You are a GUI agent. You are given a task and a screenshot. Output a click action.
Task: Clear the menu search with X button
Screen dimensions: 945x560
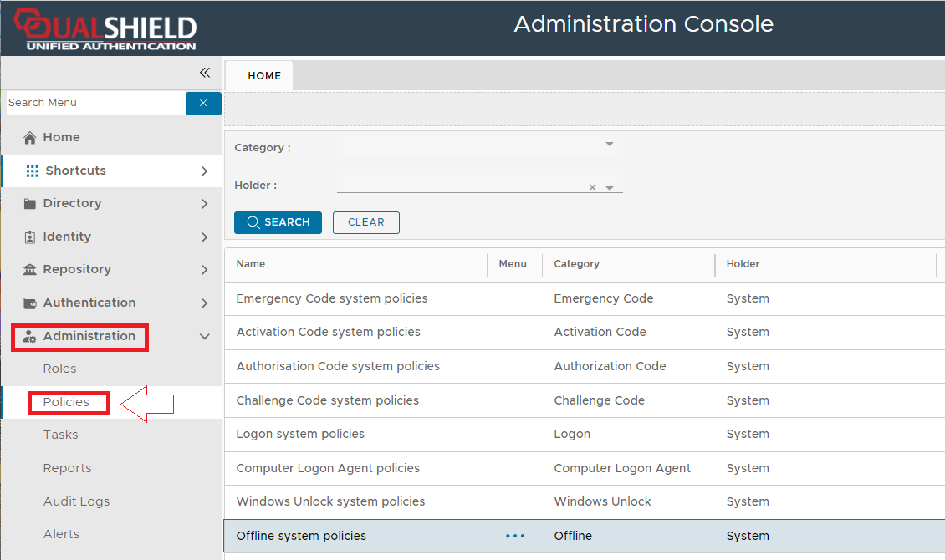203,103
